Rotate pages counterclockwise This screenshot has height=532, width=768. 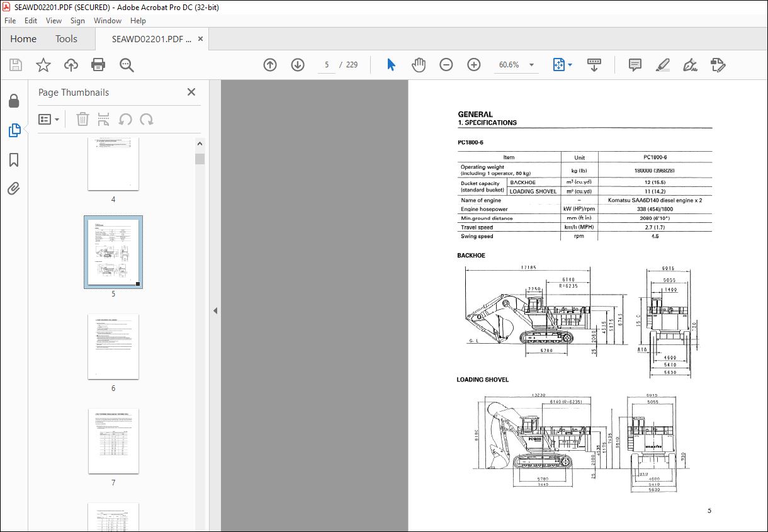125,119
